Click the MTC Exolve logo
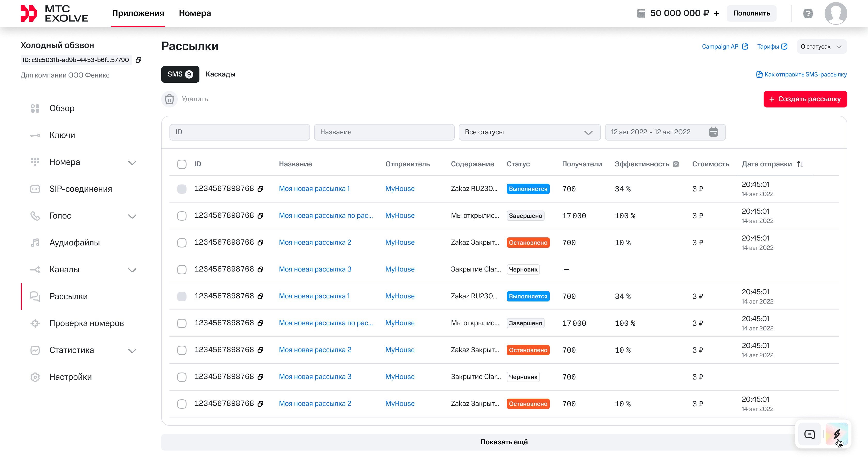The image size is (868, 465). [x=54, y=13]
